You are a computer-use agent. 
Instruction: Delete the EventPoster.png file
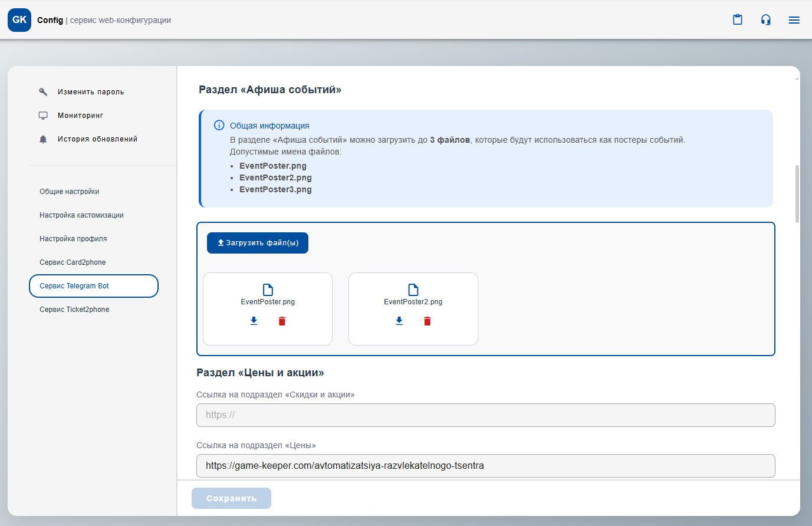(282, 321)
